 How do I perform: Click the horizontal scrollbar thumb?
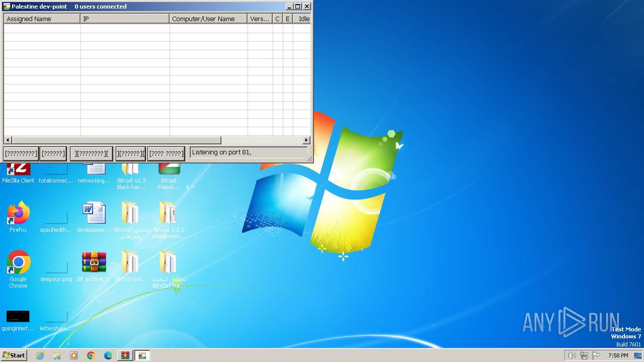(x=116, y=140)
